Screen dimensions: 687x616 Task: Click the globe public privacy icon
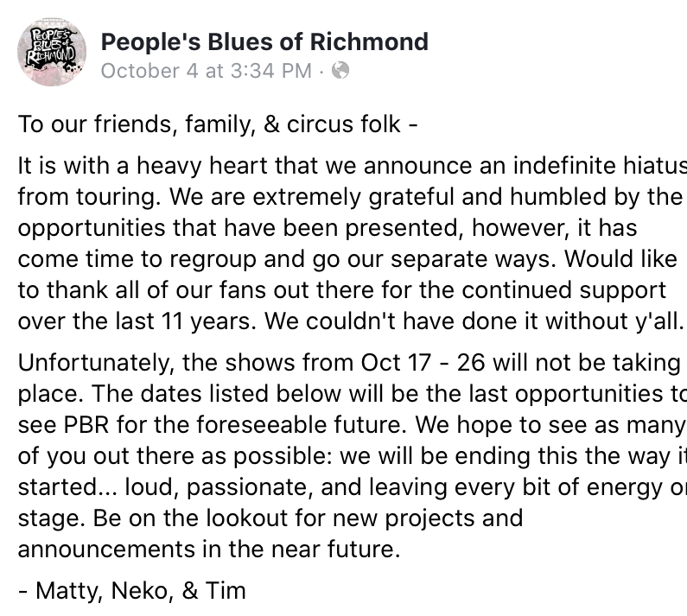(340, 70)
